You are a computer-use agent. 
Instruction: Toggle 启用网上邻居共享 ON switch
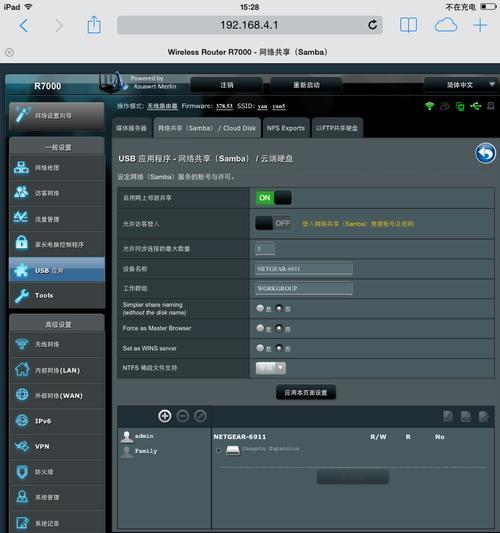tap(273, 198)
